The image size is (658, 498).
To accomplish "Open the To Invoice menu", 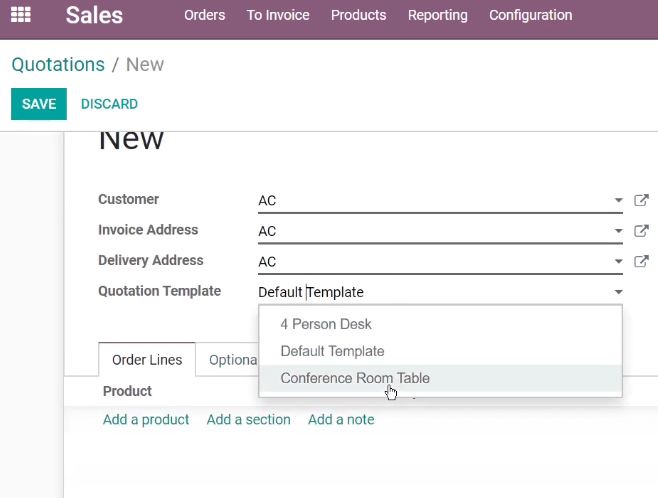I will click(x=278, y=15).
